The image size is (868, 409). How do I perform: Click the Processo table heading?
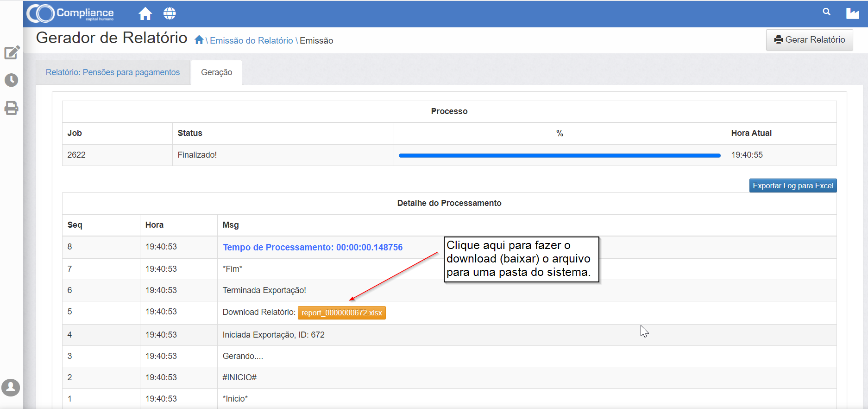[449, 111]
